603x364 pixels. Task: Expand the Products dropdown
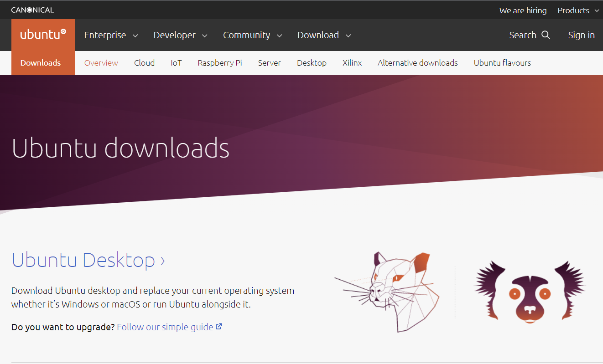click(578, 10)
